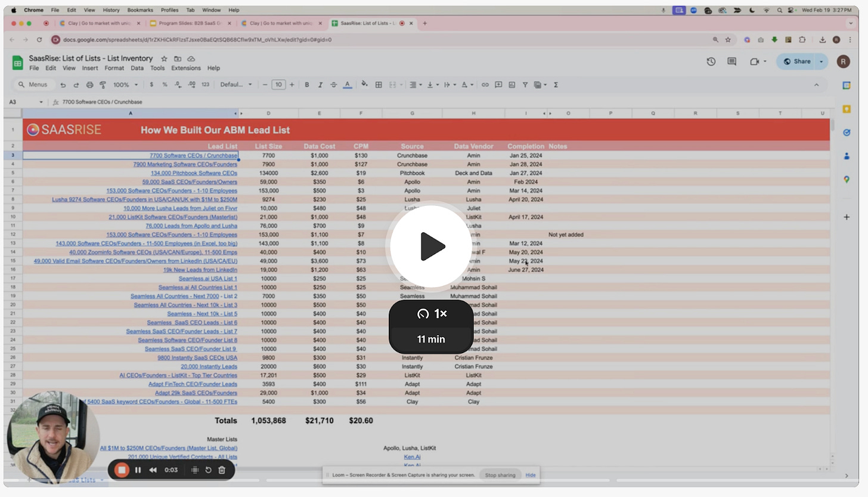Screen dimensions: 868x497
Task: Open the File menu
Action: click(34, 68)
